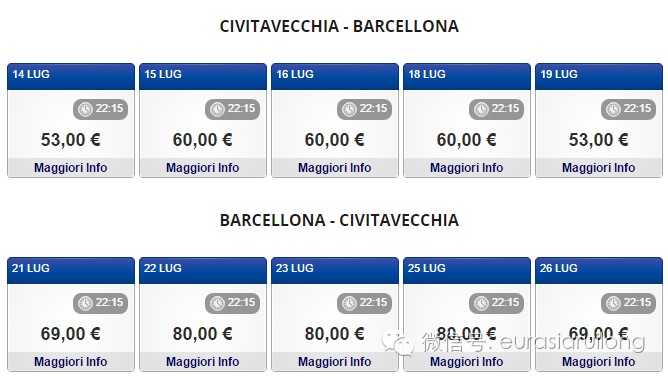Choose the 60,00 € fare on 18 LUG
Viewport: 668px width, 376px height.
tap(466, 140)
